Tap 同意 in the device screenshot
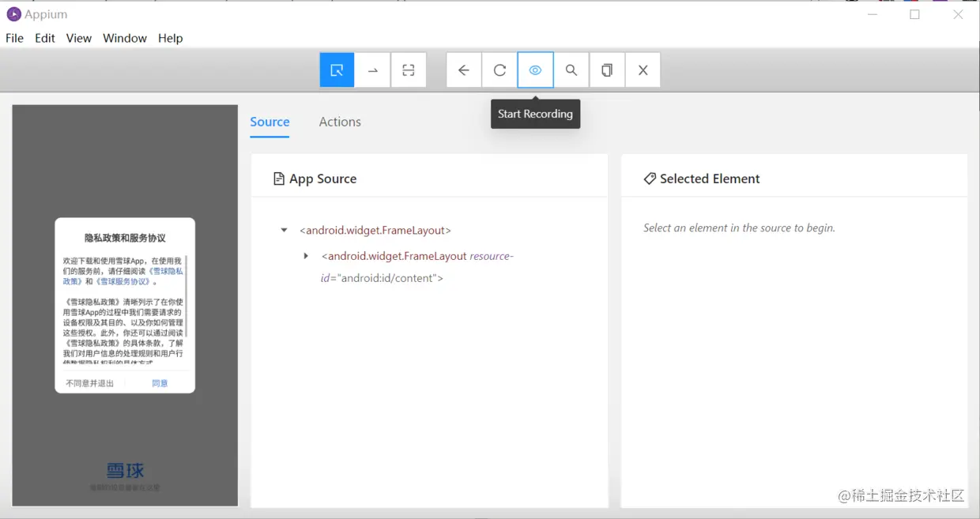This screenshot has height=519, width=980. pos(160,383)
